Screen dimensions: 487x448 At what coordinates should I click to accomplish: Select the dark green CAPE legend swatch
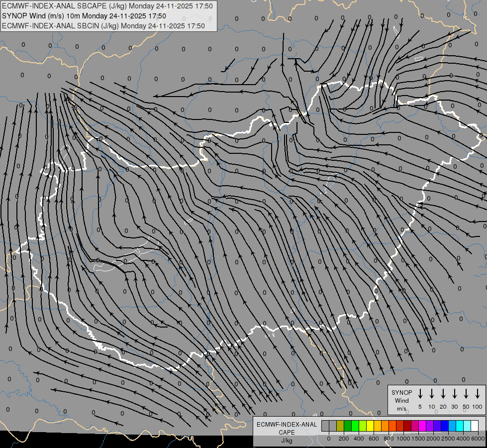(x=348, y=426)
